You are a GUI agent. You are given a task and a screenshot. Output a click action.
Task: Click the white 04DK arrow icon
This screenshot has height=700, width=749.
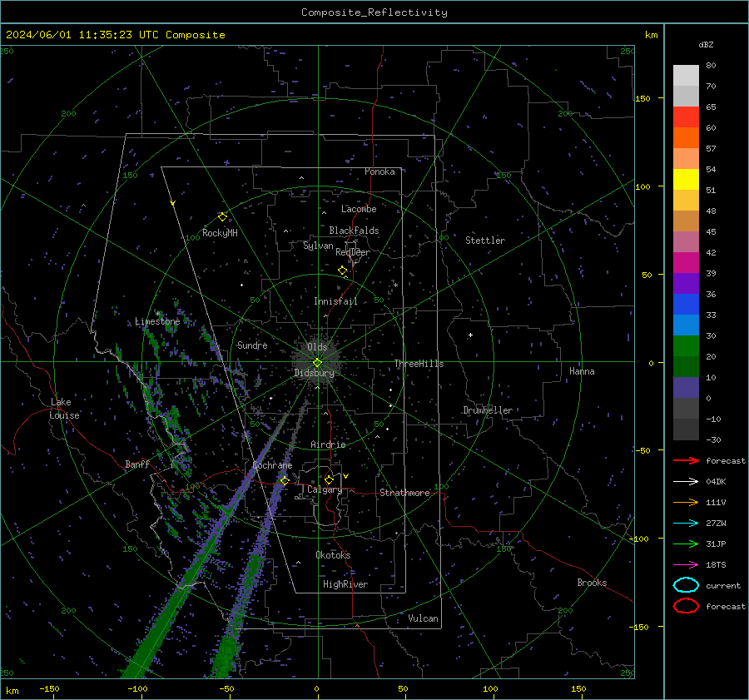coord(686,482)
